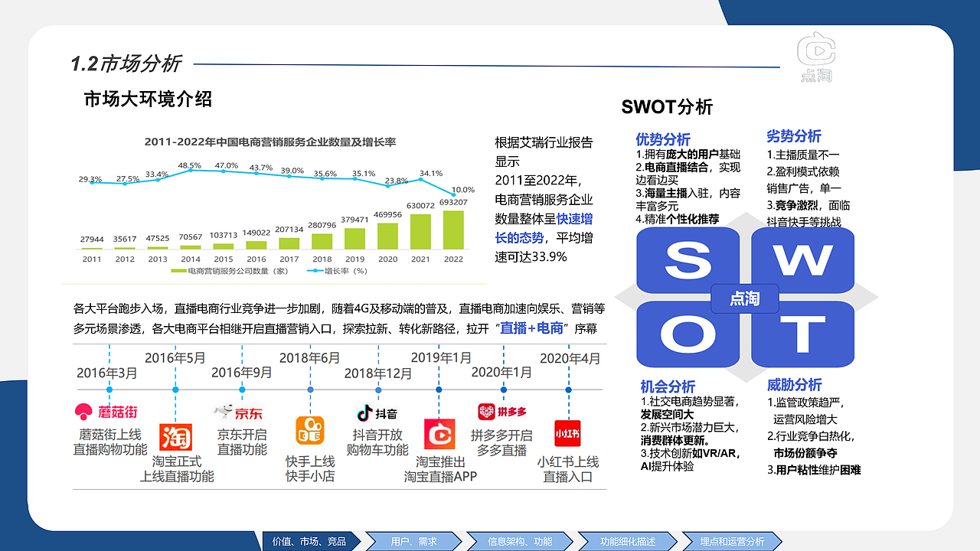Viewport: 980px width, 551px height.
Task: Open the 用户、需求 navigation tab
Action: 413,541
